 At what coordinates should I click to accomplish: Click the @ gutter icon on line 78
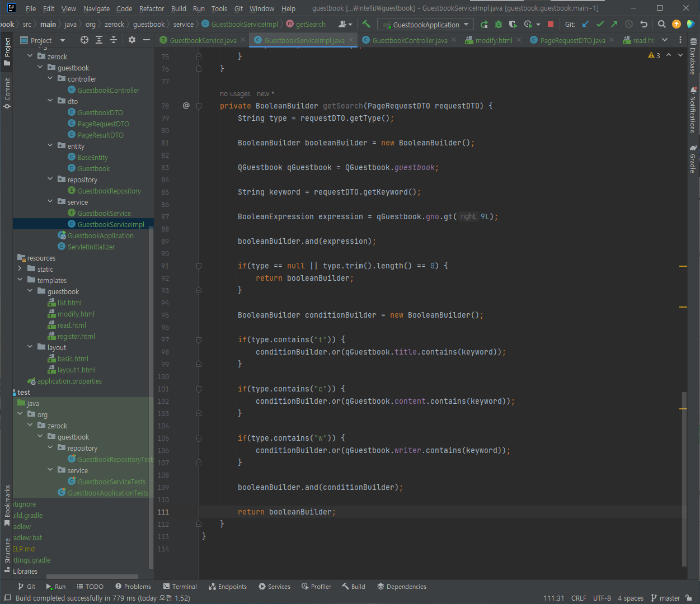186,105
